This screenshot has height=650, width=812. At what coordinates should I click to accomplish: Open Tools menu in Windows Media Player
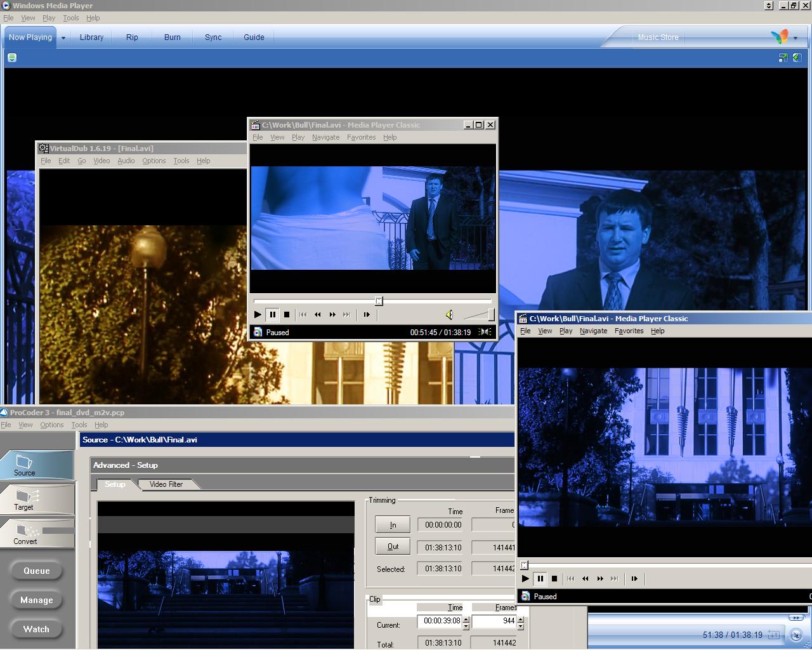point(71,18)
